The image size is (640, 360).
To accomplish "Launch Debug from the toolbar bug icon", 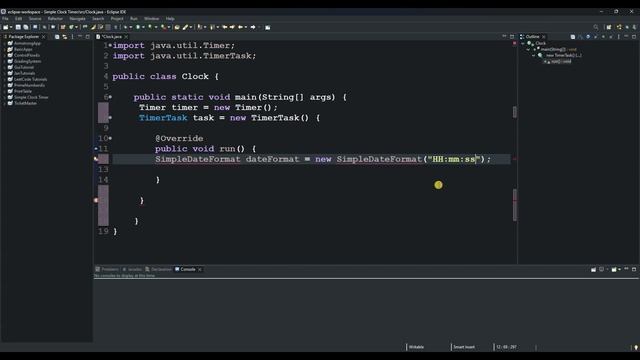I will [x=125, y=27].
